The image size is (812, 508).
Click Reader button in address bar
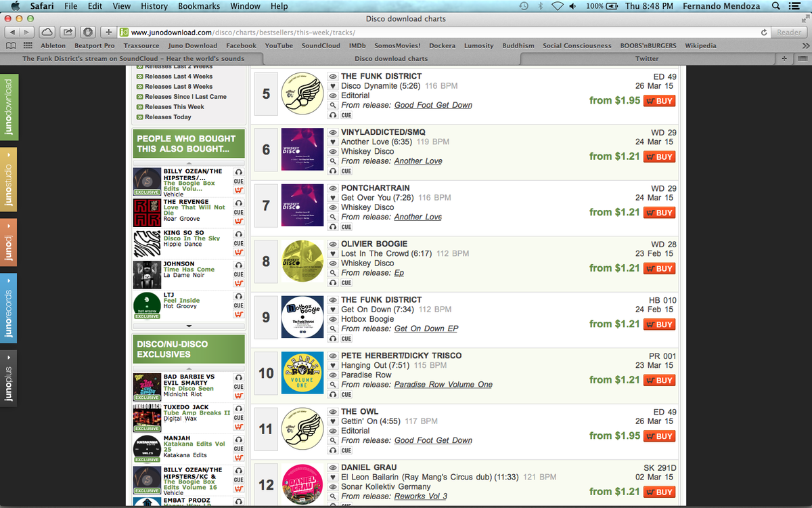pyautogui.click(x=789, y=32)
